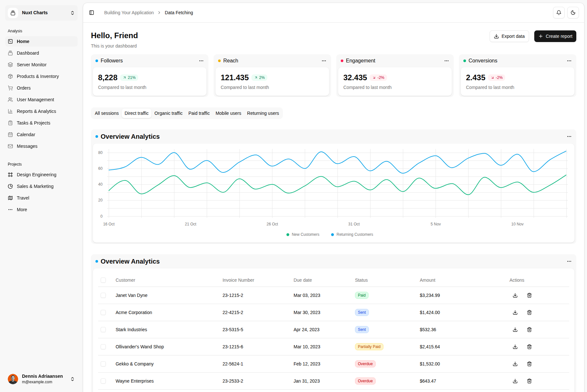This screenshot has width=587, height=392.
Task: Download the invoice for Stark Industries
Action: (515, 330)
